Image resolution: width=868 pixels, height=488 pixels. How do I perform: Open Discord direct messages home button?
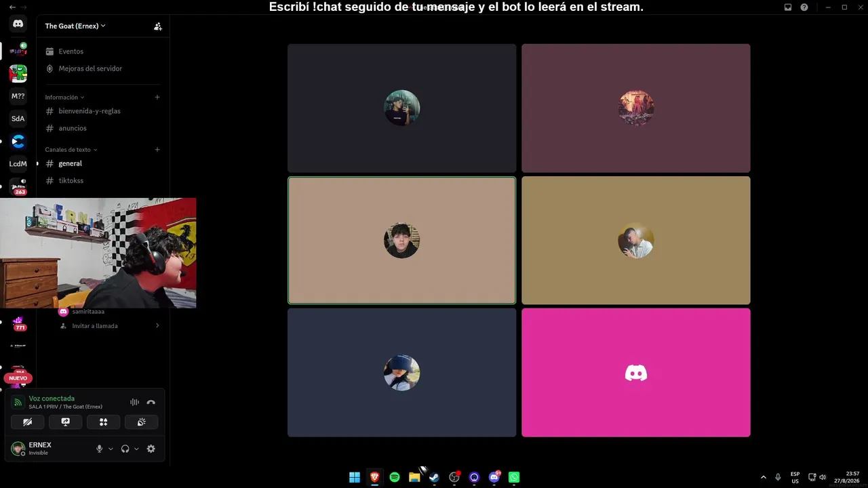(18, 24)
